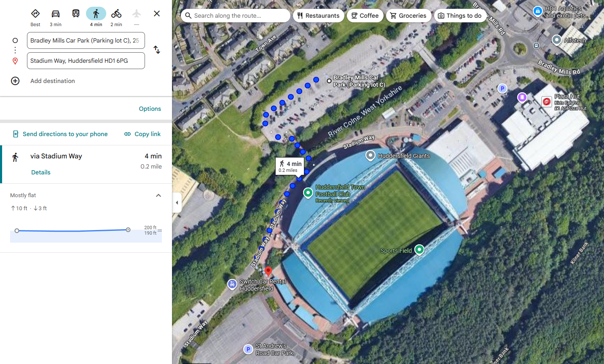Filter map by Groceries
The width and height of the screenshot is (604, 364).
[408, 16]
